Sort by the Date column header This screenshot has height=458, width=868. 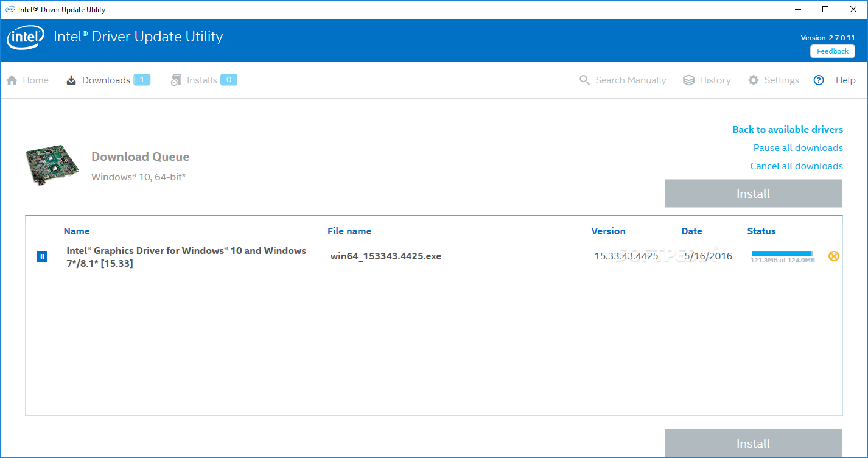(x=691, y=231)
